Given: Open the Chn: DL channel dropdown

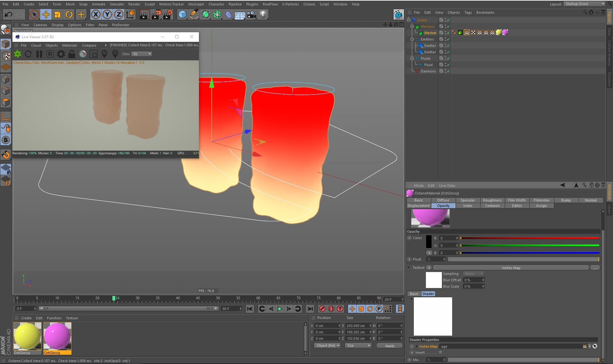Looking at the screenshot, I should (142, 54).
